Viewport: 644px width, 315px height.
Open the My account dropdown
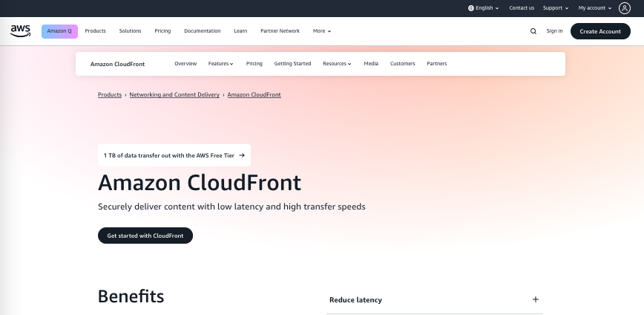click(x=595, y=8)
